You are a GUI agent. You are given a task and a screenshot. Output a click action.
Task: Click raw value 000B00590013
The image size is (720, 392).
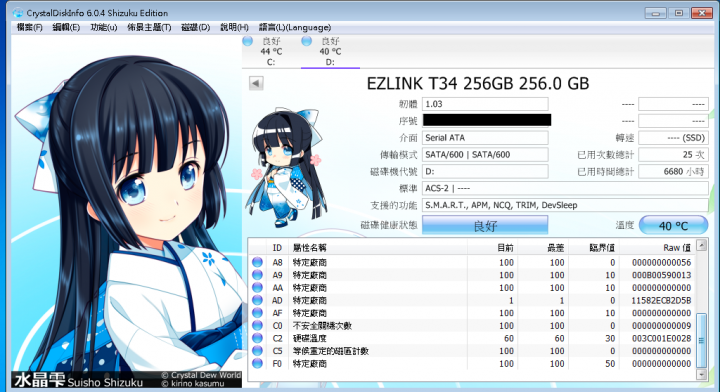click(x=661, y=275)
